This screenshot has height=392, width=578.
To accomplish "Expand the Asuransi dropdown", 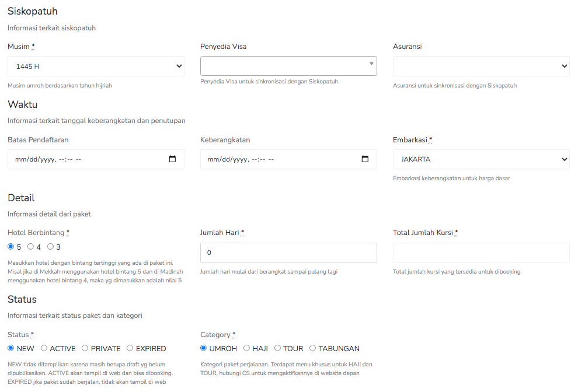I will (481, 66).
